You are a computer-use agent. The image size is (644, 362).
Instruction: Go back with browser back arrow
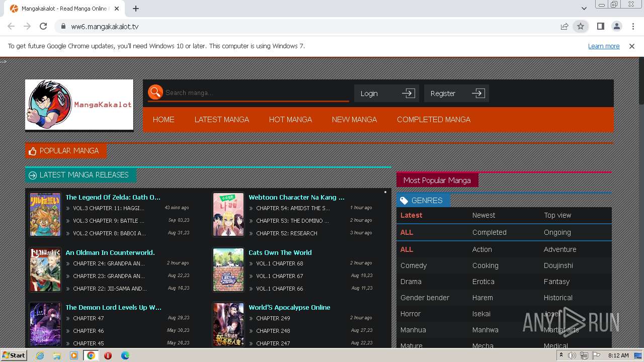[11, 26]
